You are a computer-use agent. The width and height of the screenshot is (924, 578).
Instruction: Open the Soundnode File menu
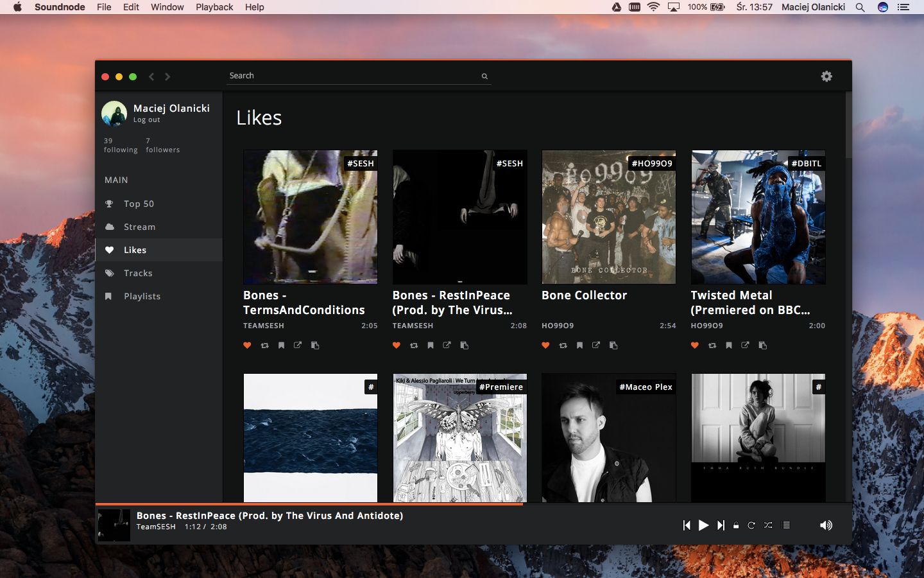[x=104, y=7]
